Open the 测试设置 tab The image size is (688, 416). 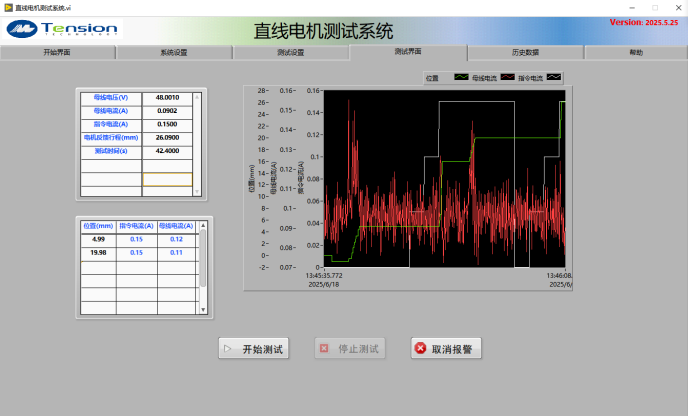coord(290,52)
